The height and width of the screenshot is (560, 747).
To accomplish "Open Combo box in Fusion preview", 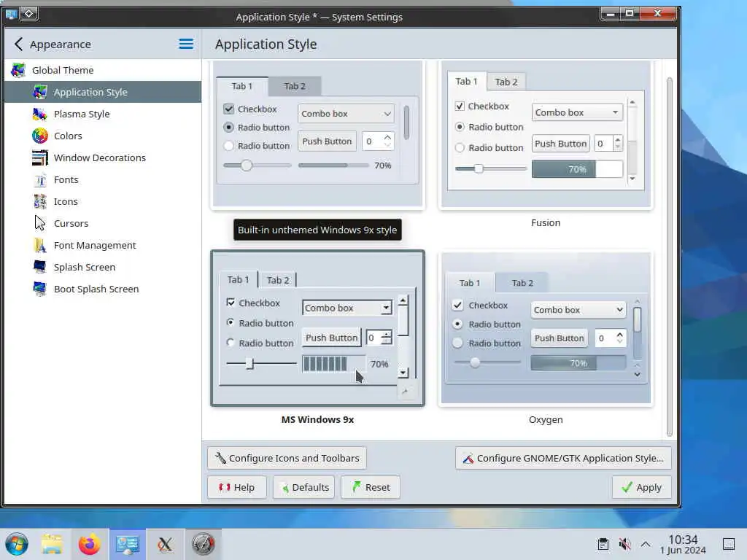I will [577, 112].
